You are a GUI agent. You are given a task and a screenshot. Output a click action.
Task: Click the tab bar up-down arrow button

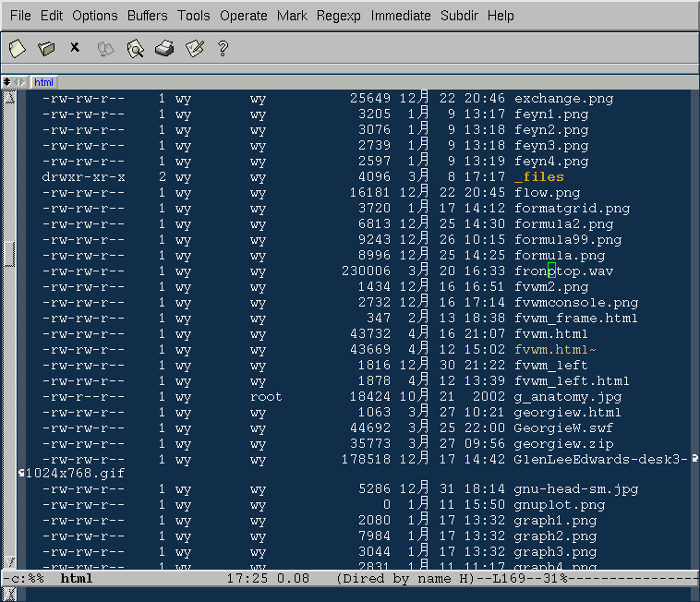tap(8, 82)
